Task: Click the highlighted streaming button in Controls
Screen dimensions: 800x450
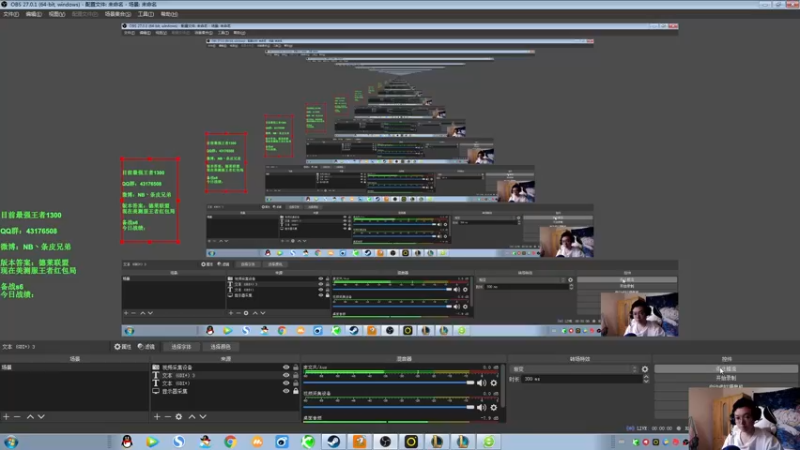Action: pyautogui.click(x=726, y=369)
